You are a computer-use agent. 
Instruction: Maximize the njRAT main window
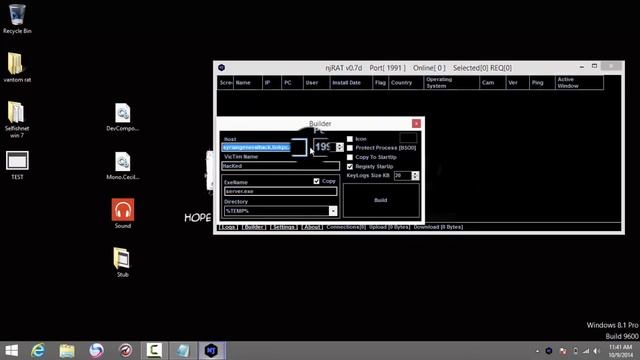click(x=594, y=66)
